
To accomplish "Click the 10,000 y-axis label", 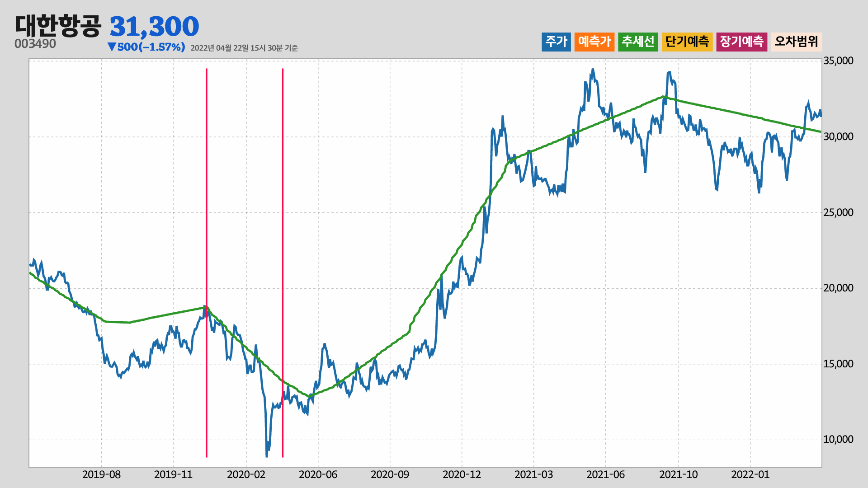I will pyautogui.click(x=838, y=439).
